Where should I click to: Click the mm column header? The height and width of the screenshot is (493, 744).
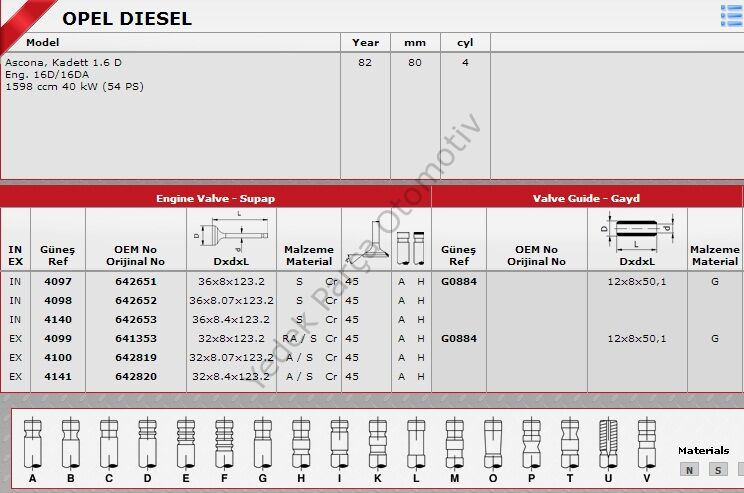tap(415, 43)
